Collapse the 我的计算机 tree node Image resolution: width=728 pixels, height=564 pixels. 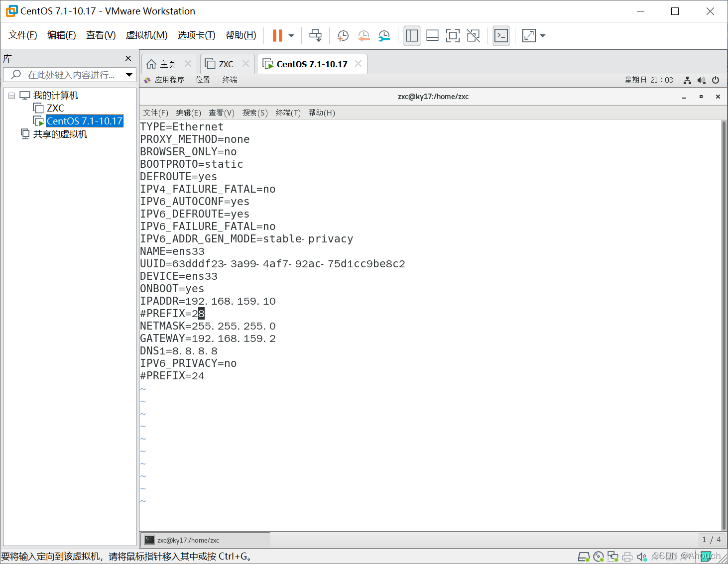(11, 96)
